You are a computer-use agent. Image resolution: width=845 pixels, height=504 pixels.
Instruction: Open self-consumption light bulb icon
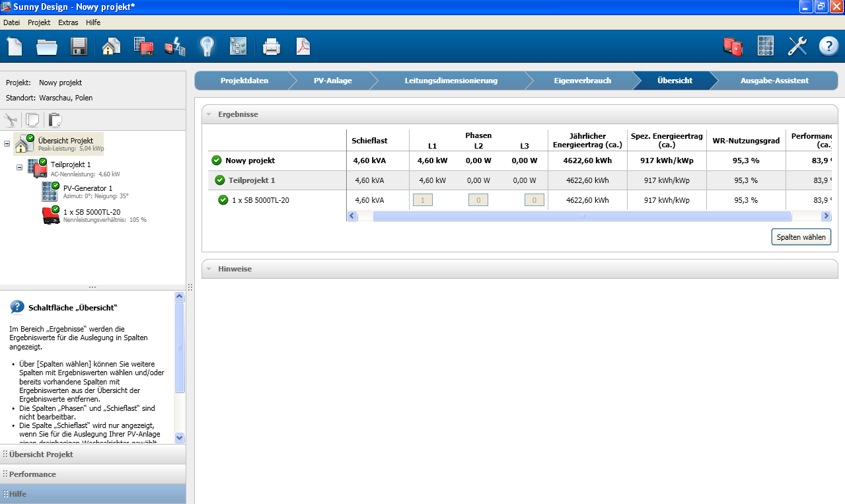(x=207, y=46)
